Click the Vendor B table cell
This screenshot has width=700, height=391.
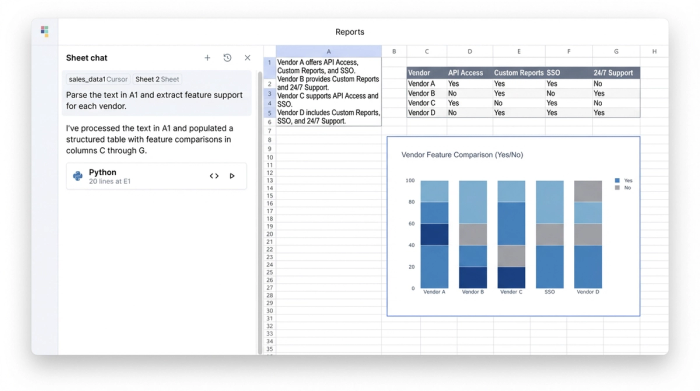pos(426,93)
